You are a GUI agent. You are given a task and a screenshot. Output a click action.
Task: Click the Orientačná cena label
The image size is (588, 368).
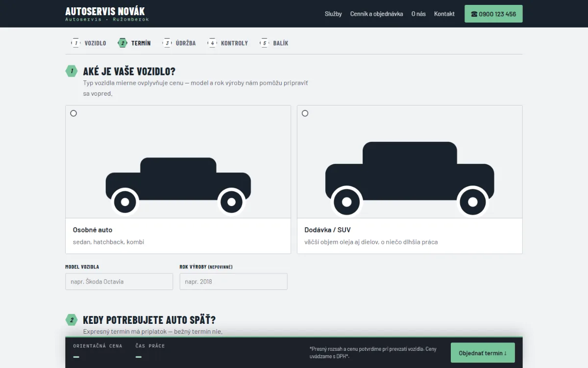pos(98,346)
